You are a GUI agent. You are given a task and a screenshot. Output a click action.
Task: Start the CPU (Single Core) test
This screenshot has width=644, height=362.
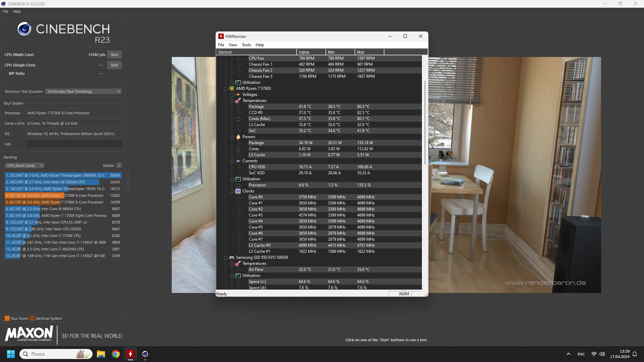(114, 65)
